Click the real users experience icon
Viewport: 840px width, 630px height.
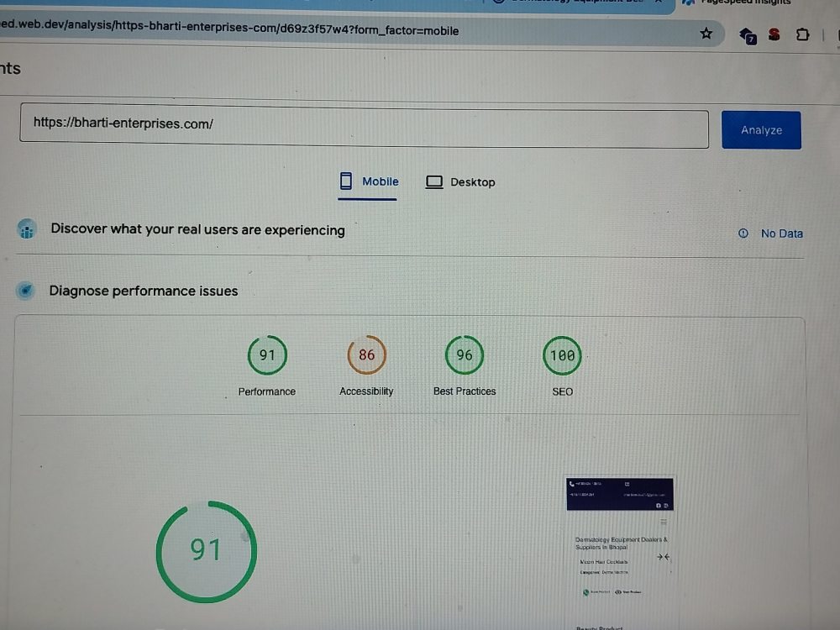click(27, 228)
